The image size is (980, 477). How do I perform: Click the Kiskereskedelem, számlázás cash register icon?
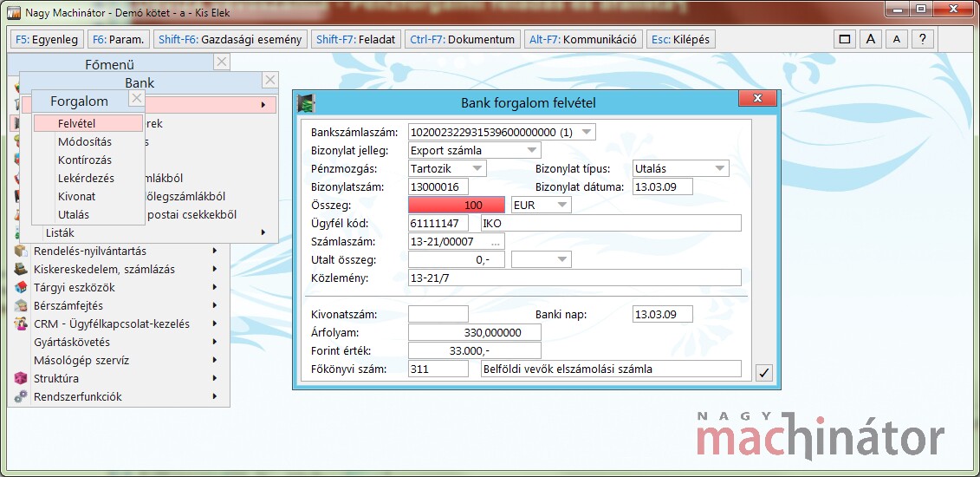coord(22,270)
